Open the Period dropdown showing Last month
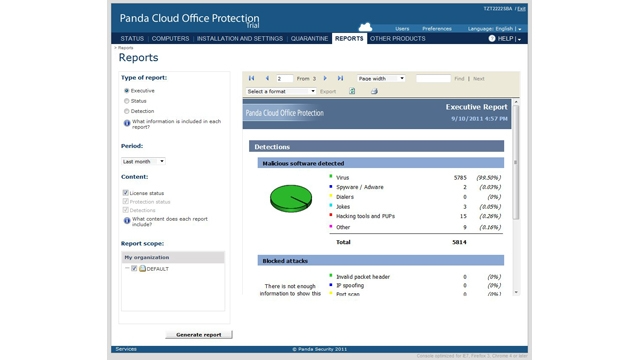Viewport: 640px width, 360px height. [x=143, y=161]
